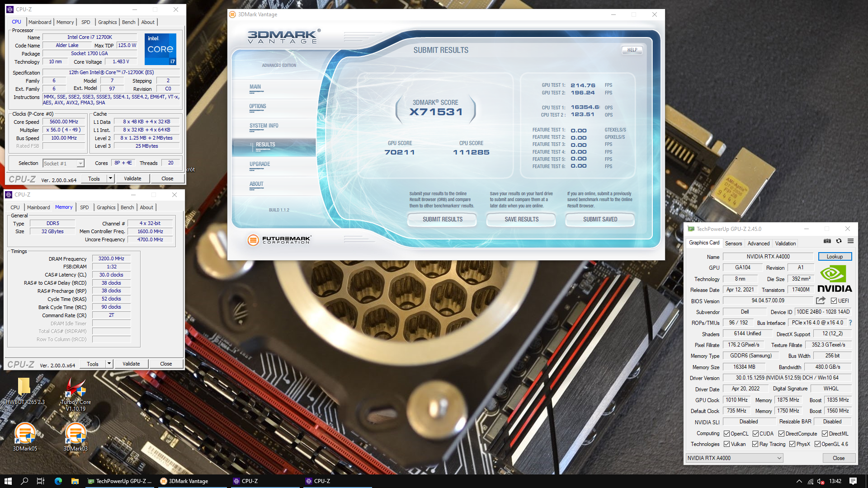
Task: Open the GPU-Z hamburger menu
Action: click(x=850, y=241)
